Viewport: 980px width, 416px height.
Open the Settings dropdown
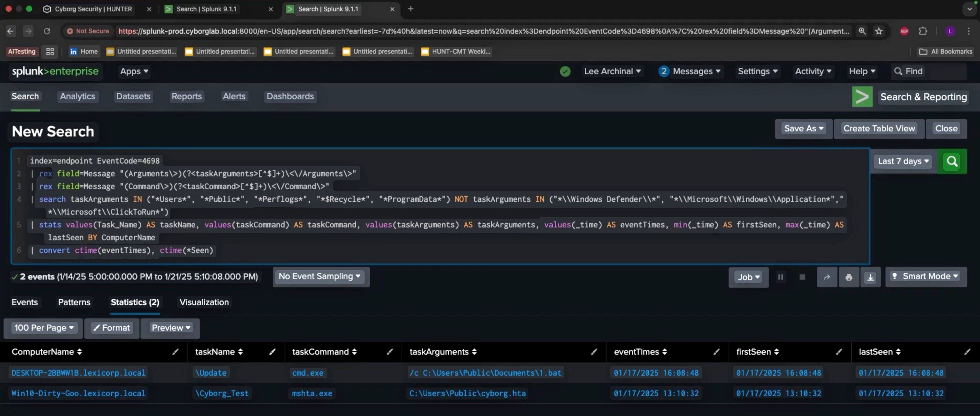click(757, 71)
